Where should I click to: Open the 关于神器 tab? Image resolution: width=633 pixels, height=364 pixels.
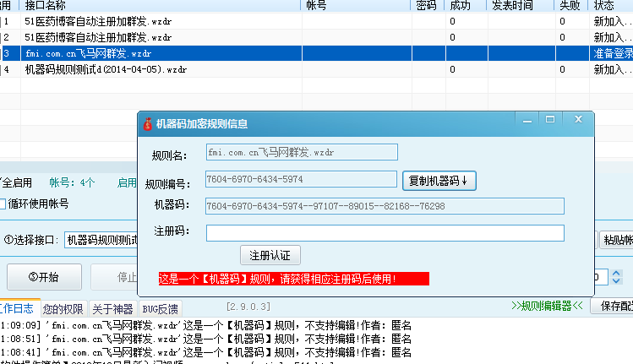coord(112,309)
